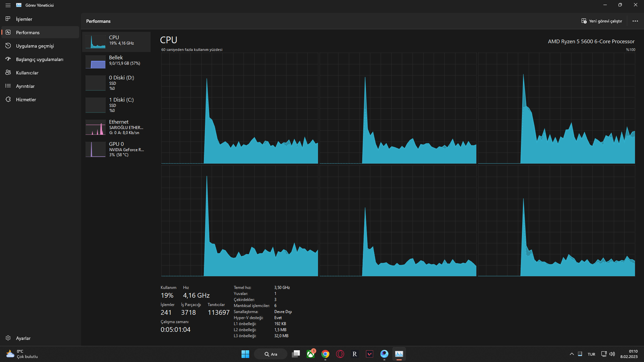Expand the hidden system tray icons
This screenshot has height=362, width=644.
(x=572, y=354)
